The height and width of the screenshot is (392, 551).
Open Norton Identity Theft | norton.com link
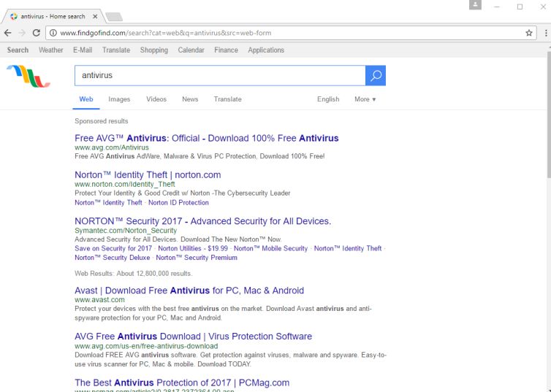[148, 174]
